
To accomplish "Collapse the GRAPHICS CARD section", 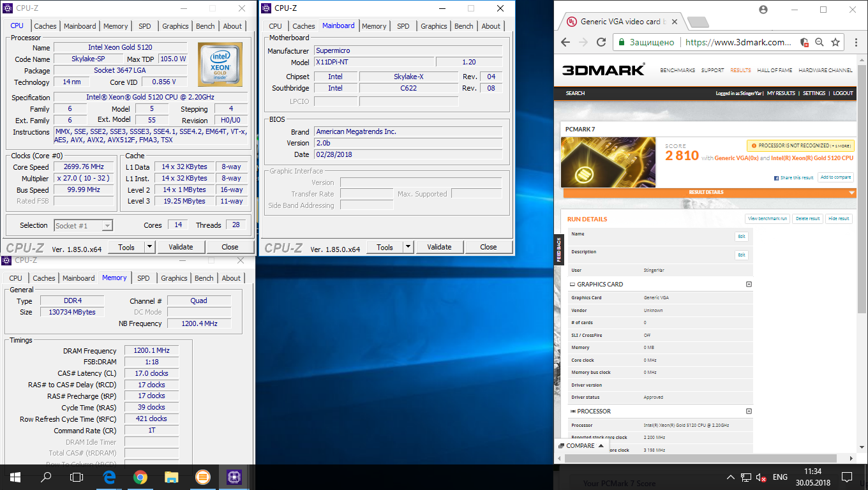I will tap(749, 285).
